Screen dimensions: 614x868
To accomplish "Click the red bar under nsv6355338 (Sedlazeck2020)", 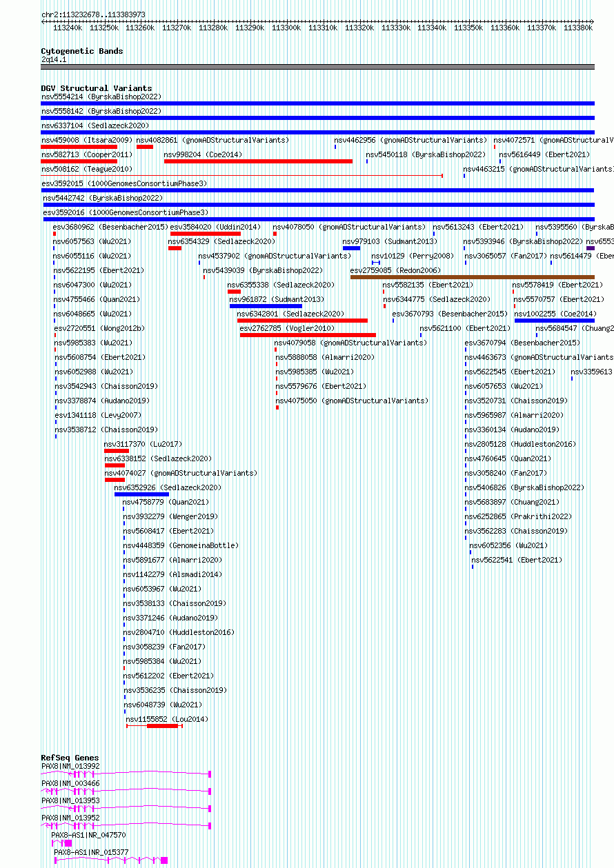I will 234,292.
